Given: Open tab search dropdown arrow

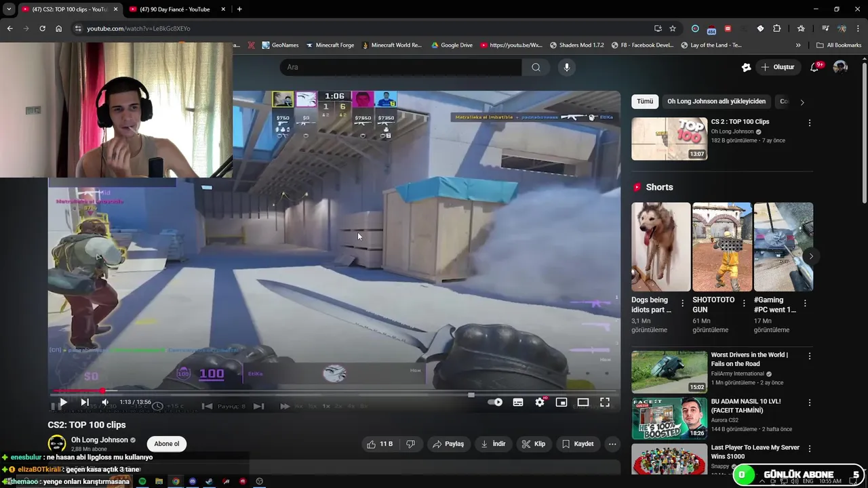Looking at the screenshot, I should 9,9.
